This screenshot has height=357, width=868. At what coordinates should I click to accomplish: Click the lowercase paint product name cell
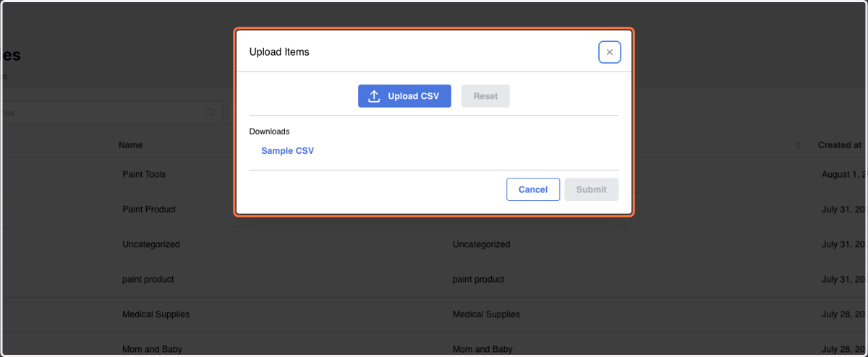tap(148, 279)
